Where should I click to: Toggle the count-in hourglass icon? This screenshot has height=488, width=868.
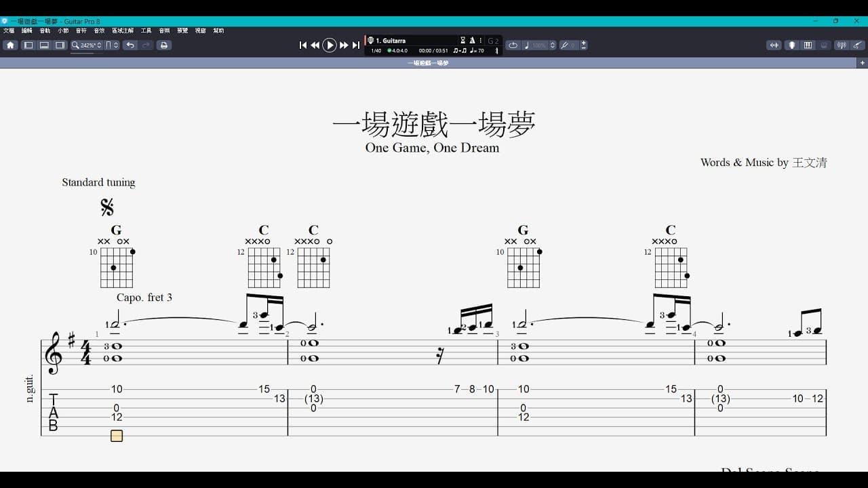(x=463, y=41)
